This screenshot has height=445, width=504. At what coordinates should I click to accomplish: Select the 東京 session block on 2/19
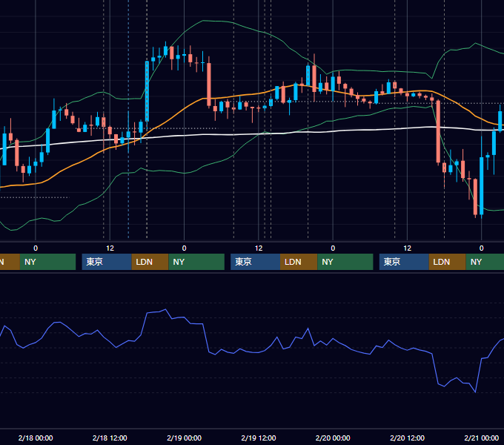coord(256,262)
